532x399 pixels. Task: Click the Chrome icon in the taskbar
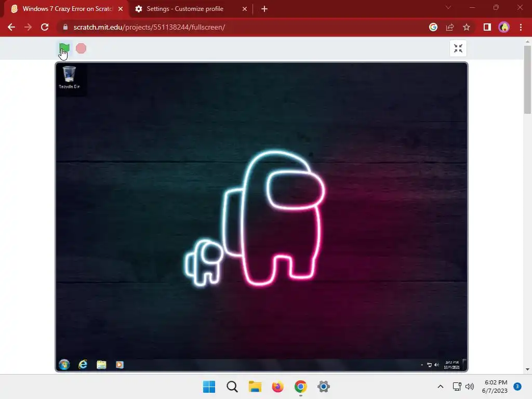301,387
